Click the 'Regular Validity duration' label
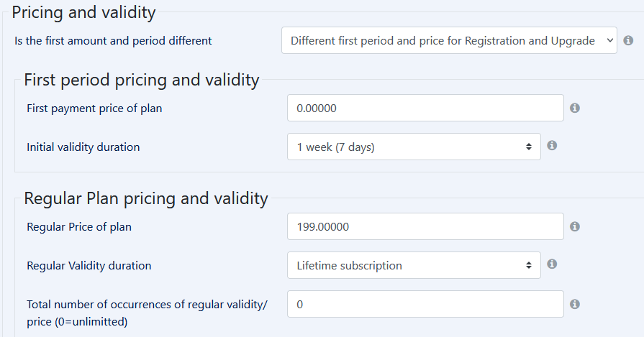Image resolution: width=644 pixels, height=337 pixels. coord(89,266)
